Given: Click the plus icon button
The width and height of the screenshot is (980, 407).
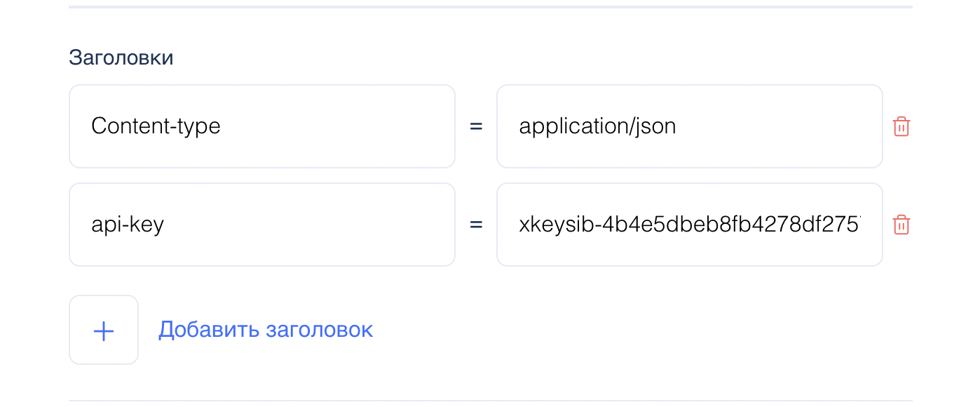Looking at the screenshot, I should [x=104, y=330].
